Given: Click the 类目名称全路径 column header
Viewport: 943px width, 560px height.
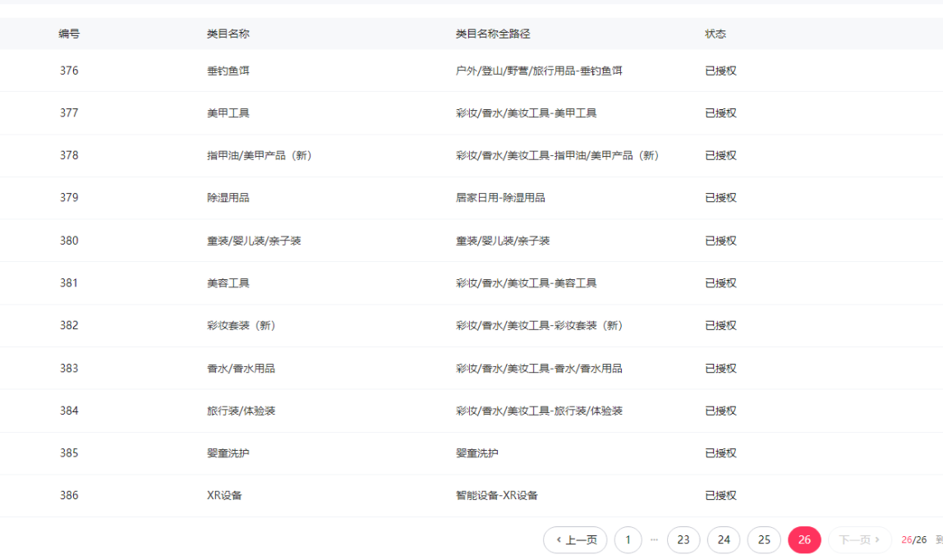Looking at the screenshot, I should (493, 34).
